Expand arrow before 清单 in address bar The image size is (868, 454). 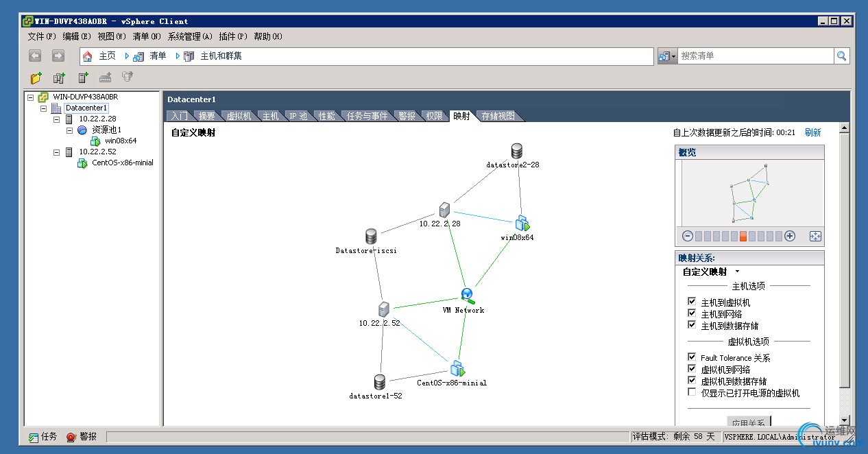click(128, 56)
